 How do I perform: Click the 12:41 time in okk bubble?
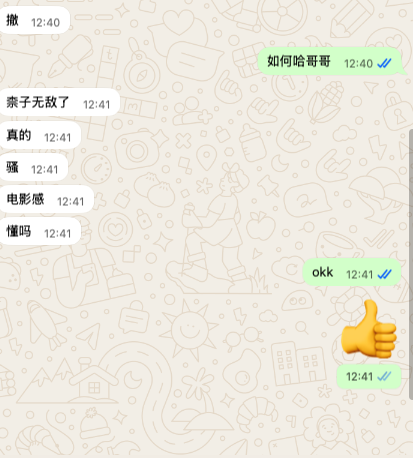pyautogui.click(x=359, y=275)
